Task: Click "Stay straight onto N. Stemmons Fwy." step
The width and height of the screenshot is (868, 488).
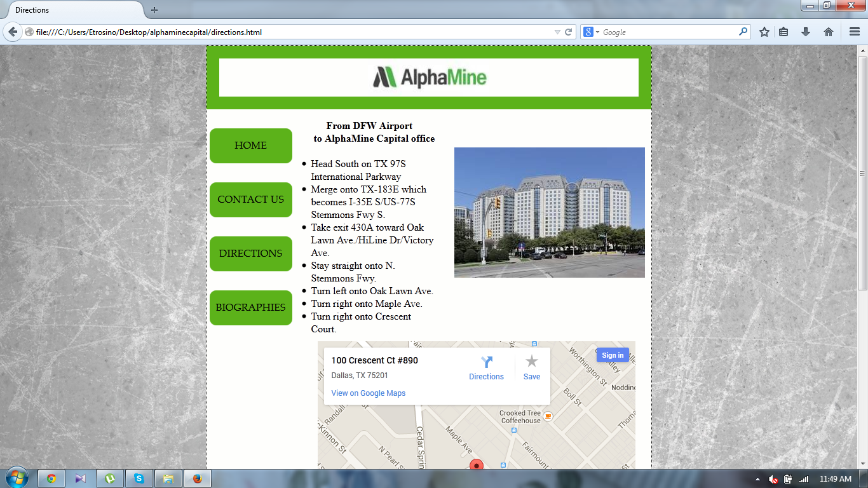Action: tap(353, 272)
